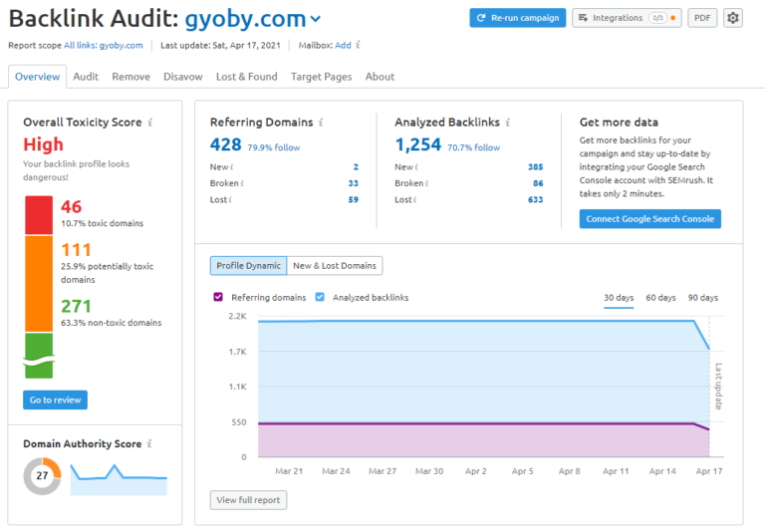Click the Re-run campaign button

click(x=518, y=18)
